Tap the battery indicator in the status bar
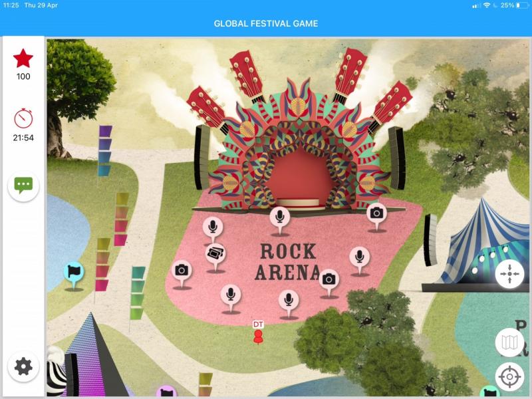This screenshot has height=399, width=532. tap(522, 5)
